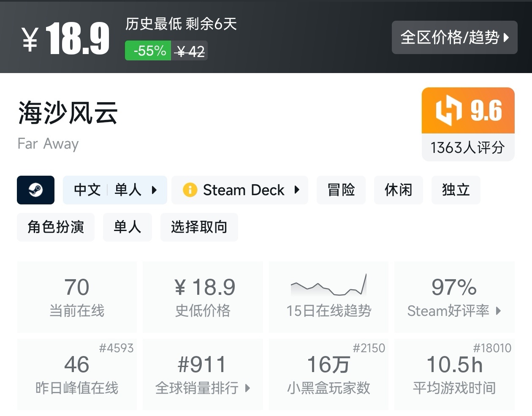
Task: Click the 选择取向 tag
Action: [x=199, y=227]
